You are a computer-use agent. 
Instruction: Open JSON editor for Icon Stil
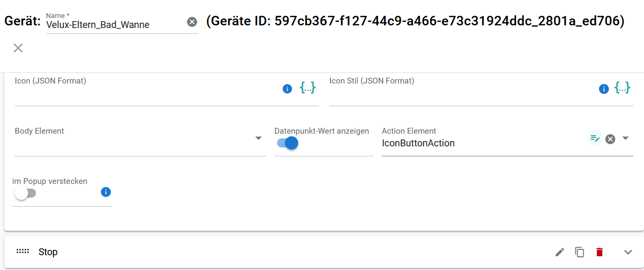(x=622, y=88)
